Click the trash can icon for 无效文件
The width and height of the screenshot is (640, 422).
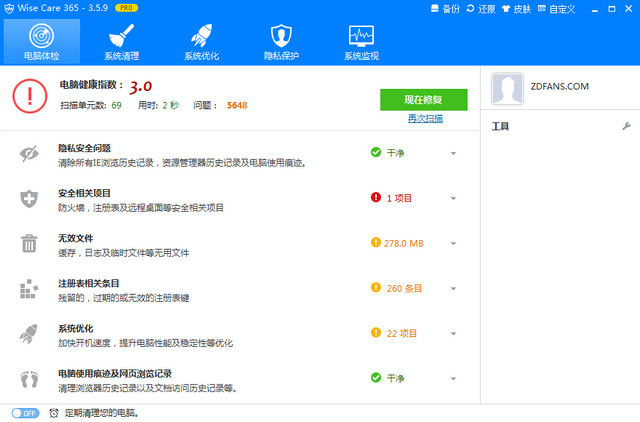29,244
